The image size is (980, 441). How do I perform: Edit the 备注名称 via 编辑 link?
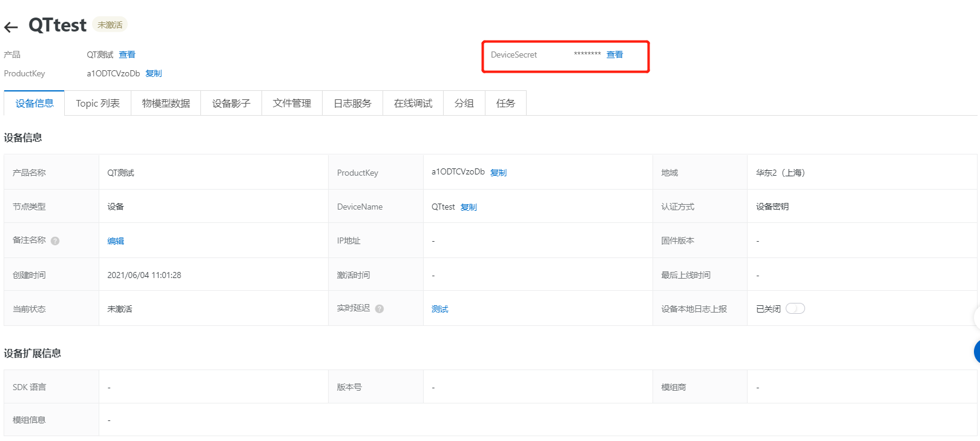pyautogui.click(x=116, y=241)
